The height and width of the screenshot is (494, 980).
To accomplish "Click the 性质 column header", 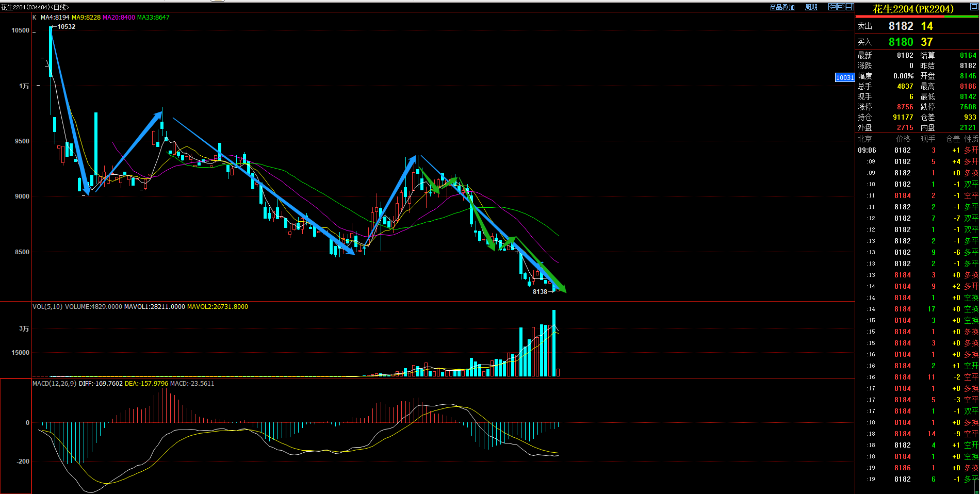I will tap(971, 139).
